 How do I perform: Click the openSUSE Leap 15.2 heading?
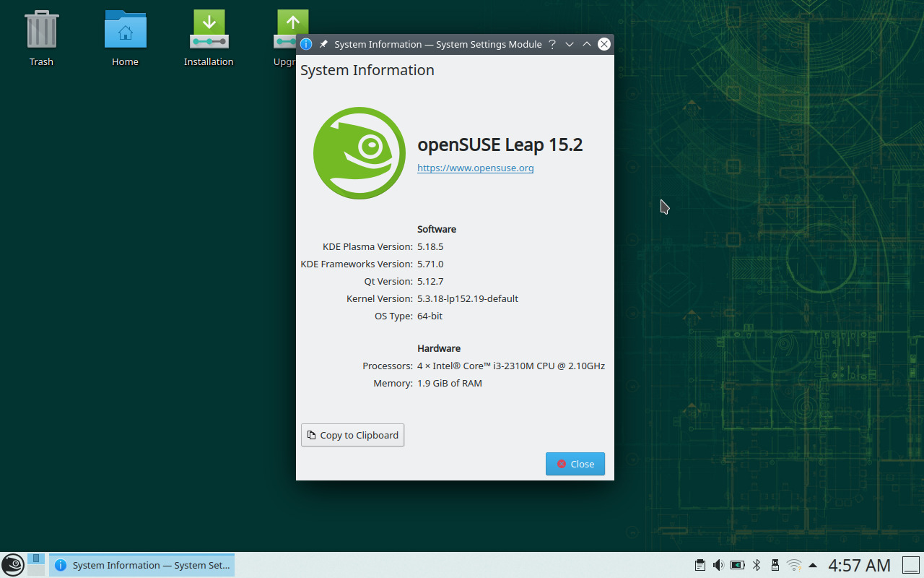[500, 144]
